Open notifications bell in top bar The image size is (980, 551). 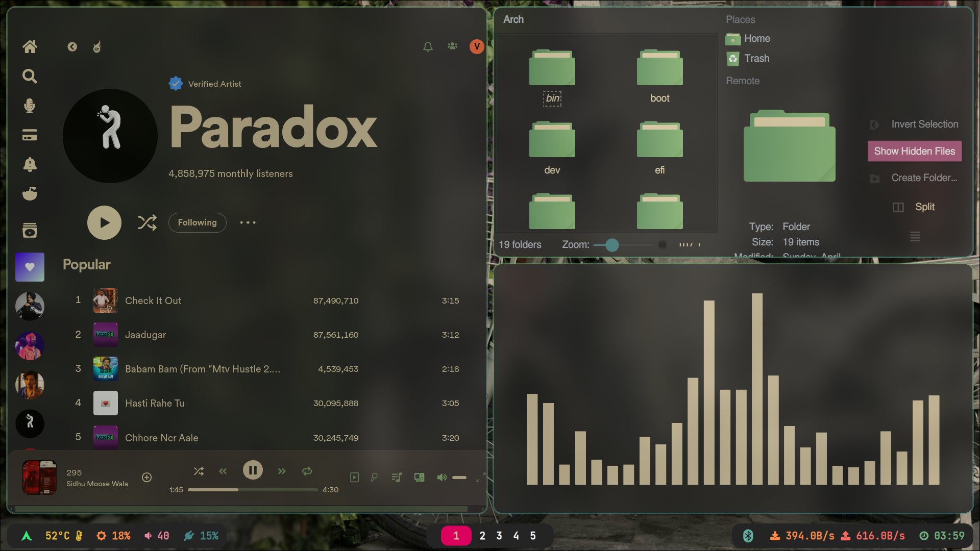point(428,47)
